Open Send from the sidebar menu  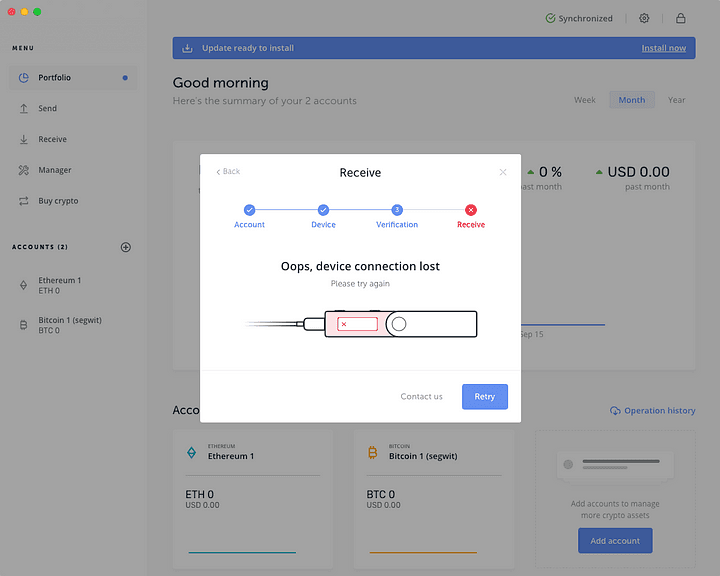[x=73, y=108]
